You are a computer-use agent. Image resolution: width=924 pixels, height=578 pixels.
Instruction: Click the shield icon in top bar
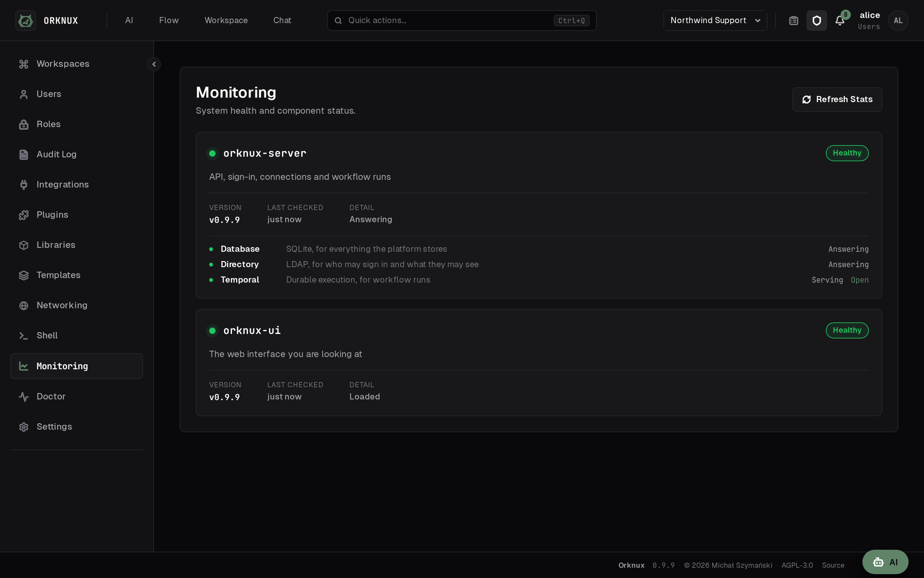coord(817,20)
